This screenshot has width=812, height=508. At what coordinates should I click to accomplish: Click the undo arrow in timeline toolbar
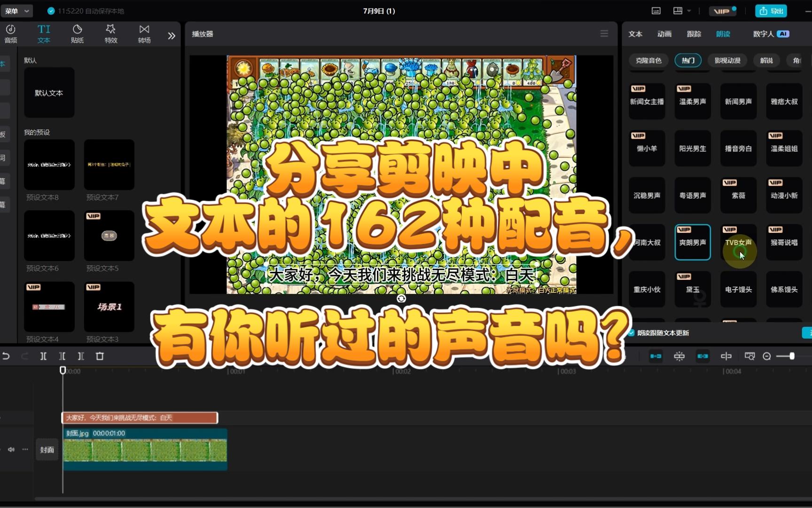tap(6, 356)
